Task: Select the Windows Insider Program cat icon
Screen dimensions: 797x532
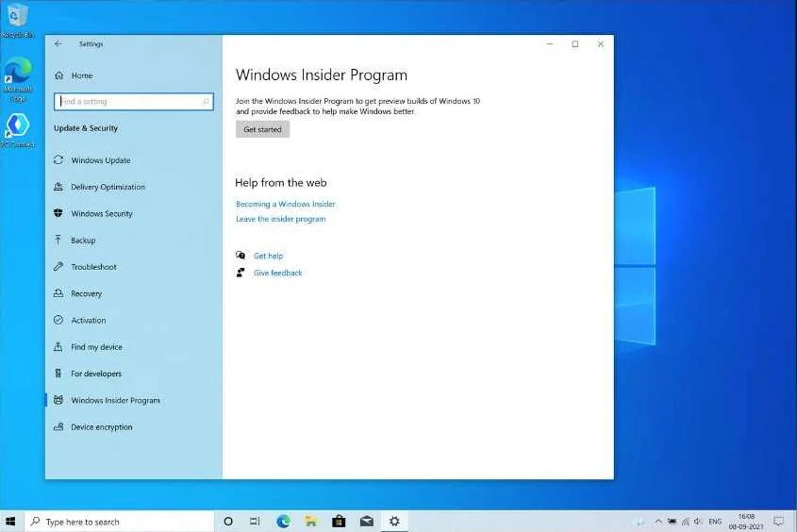Action: coord(58,400)
